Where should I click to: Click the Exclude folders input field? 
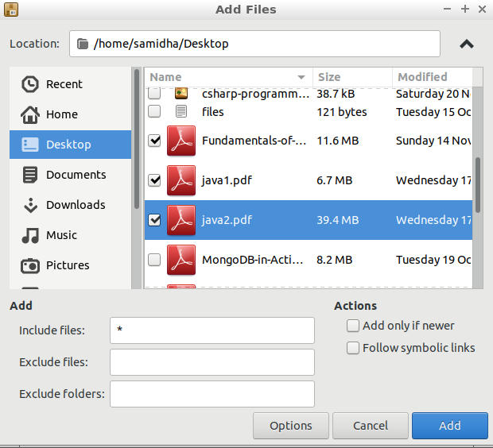[x=212, y=394]
